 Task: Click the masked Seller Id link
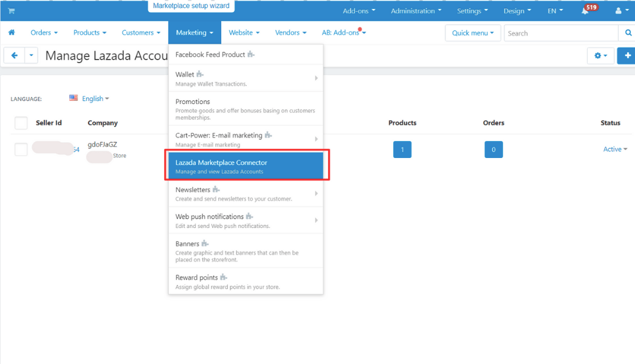point(56,149)
